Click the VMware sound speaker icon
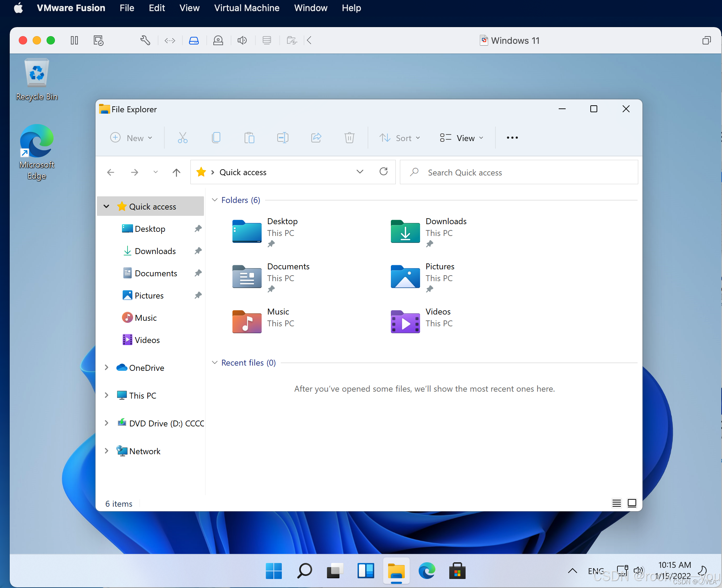This screenshot has height=588, width=722. pyautogui.click(x=242, y=40)
